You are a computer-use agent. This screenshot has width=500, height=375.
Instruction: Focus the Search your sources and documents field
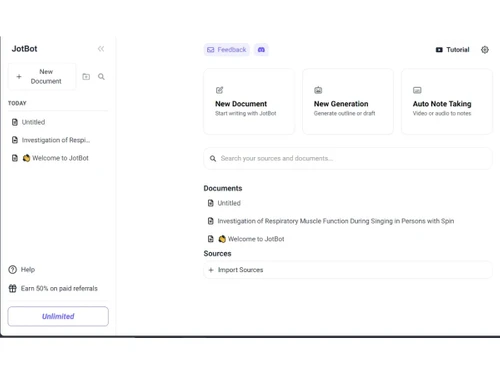click(x=348, y=158)
